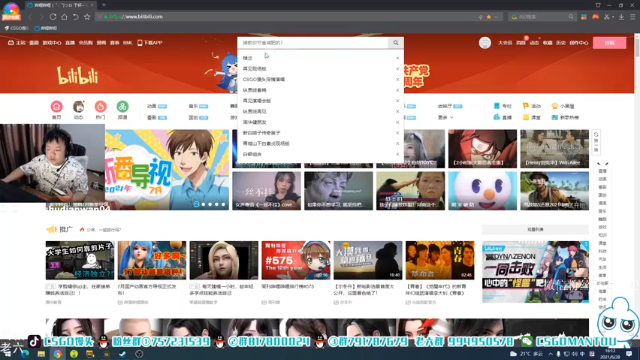Open 消息 messages with red badge
This screenshot has height=360, width=640.
[x=520, y=42]
